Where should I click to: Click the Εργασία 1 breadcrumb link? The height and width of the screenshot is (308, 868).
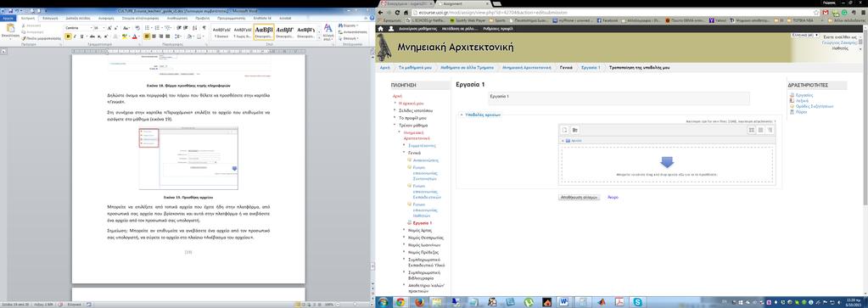click(591, 67)
